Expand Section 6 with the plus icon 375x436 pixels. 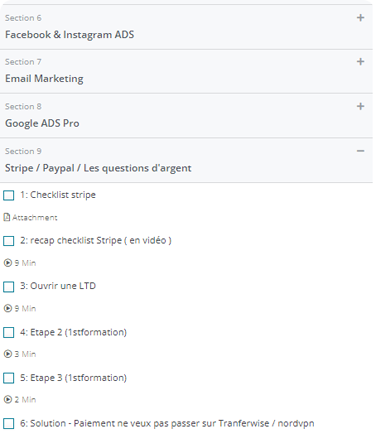tap(360, 18)
